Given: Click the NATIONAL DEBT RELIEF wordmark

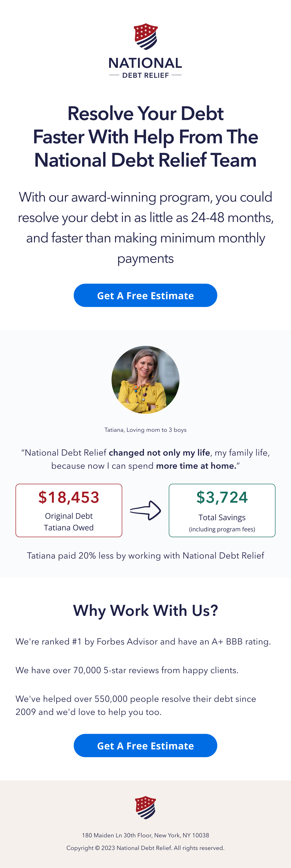Looking at the screenshot, I should tap(145, 68).
